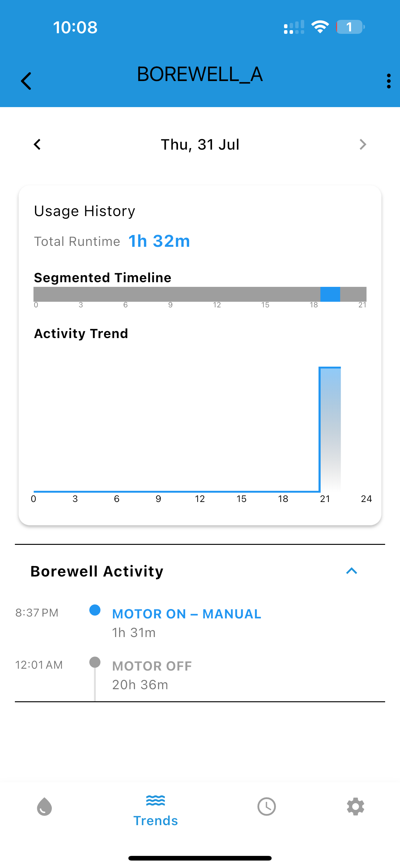The height and width of the screenshot is (868, 400).
Task: Go back using header back arrow
Action: [x=26, y=81]
